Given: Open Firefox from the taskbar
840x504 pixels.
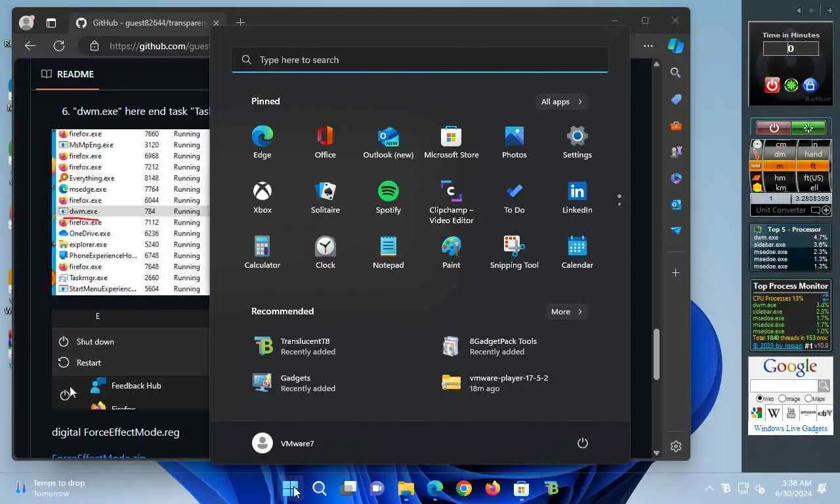Looking at the screenshot, I should pyautogui.click(x=493, y=489).
